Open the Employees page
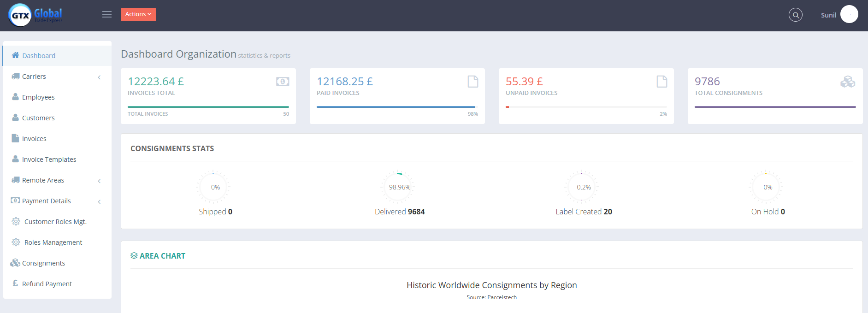 click(38, 97)
